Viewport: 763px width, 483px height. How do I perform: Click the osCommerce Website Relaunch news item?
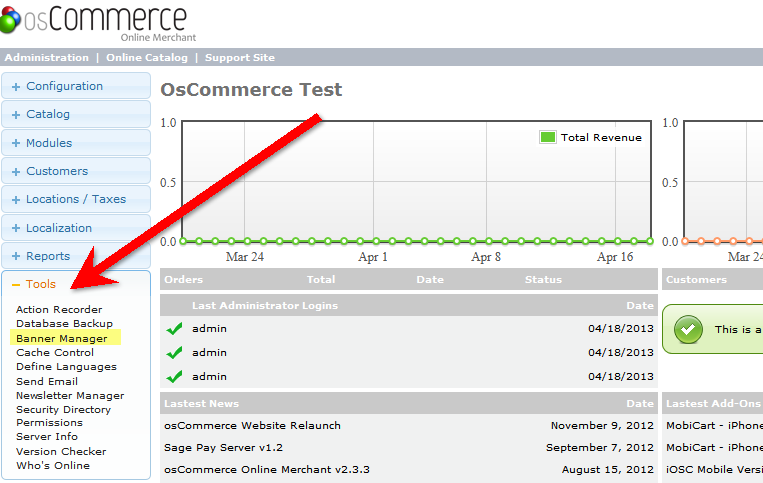point(253,426)
